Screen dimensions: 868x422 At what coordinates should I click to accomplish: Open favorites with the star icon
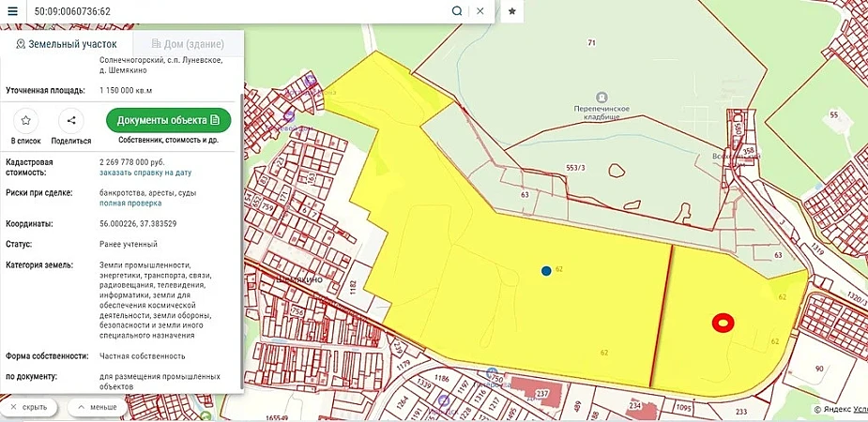(512, 11)
